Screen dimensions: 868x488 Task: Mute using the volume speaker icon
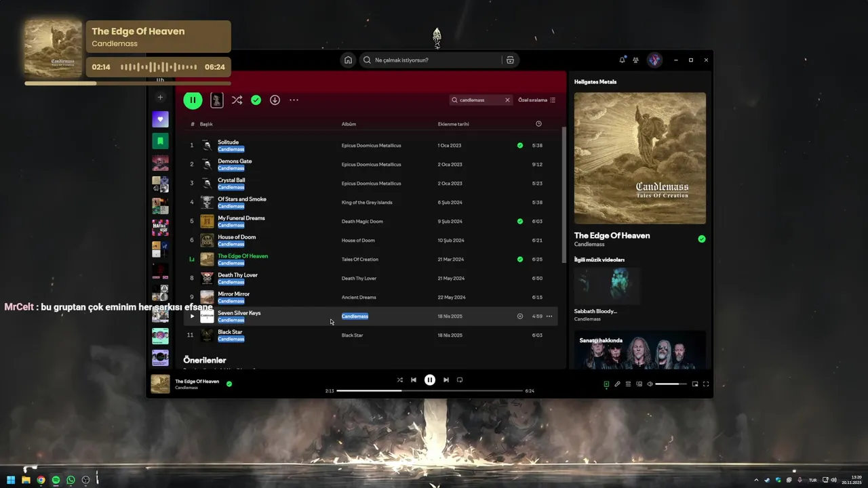(x=650, y=384)
